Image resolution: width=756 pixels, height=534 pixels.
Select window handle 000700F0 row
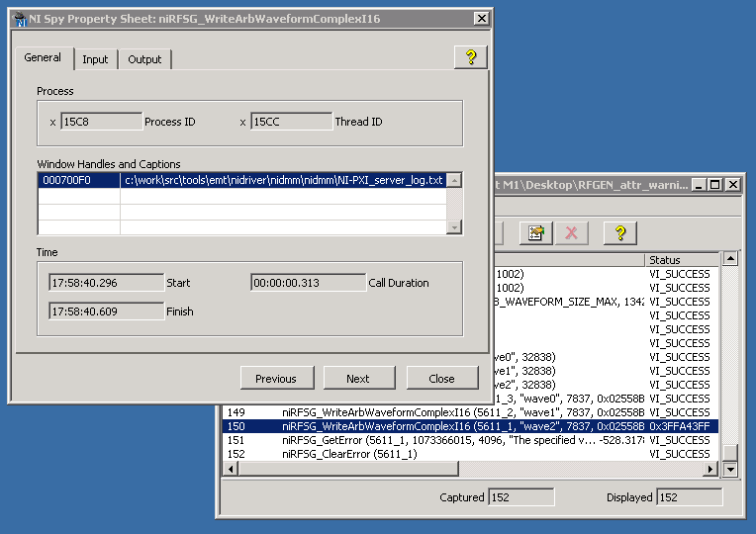coord(242,180)
